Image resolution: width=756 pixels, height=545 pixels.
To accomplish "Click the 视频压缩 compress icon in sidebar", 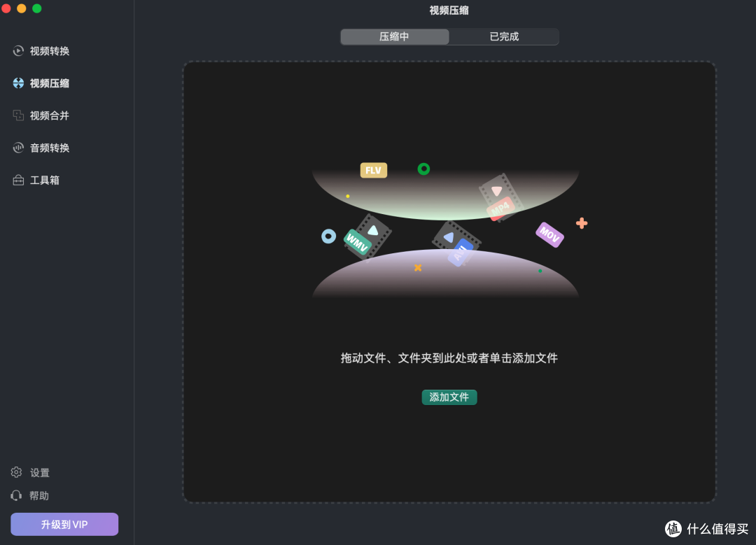I will pos(18,83).
